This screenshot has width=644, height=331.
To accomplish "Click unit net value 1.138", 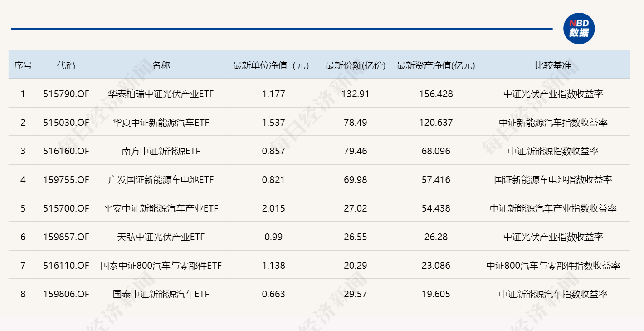I will pyautogui.click(x=273, y=266).
